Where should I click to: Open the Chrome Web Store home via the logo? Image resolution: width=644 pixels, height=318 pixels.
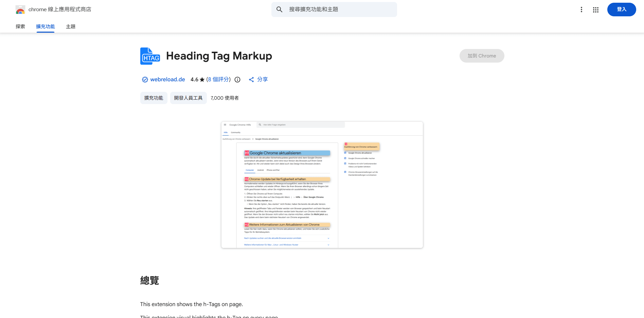[x=20, y=10]
